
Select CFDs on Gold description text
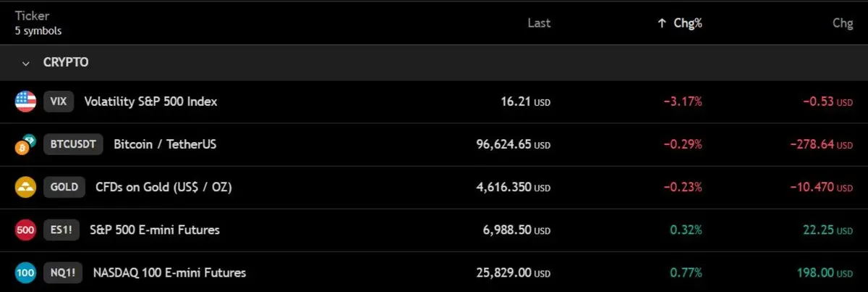(x=163, y=187)
